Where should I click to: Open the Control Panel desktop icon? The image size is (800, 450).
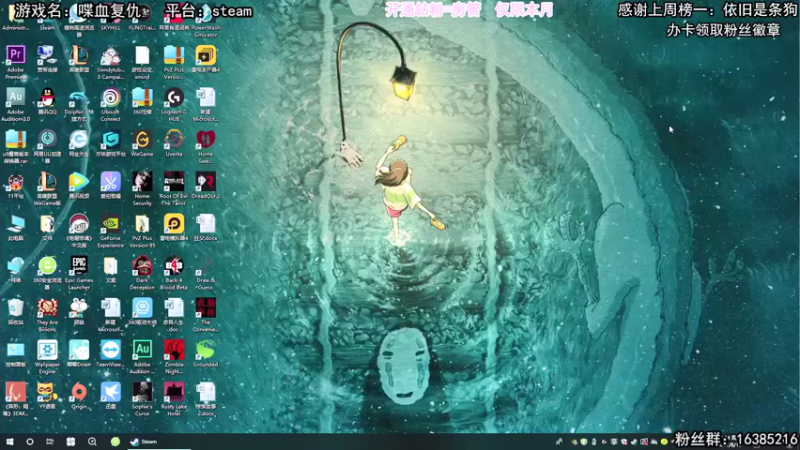click(15, 356)
